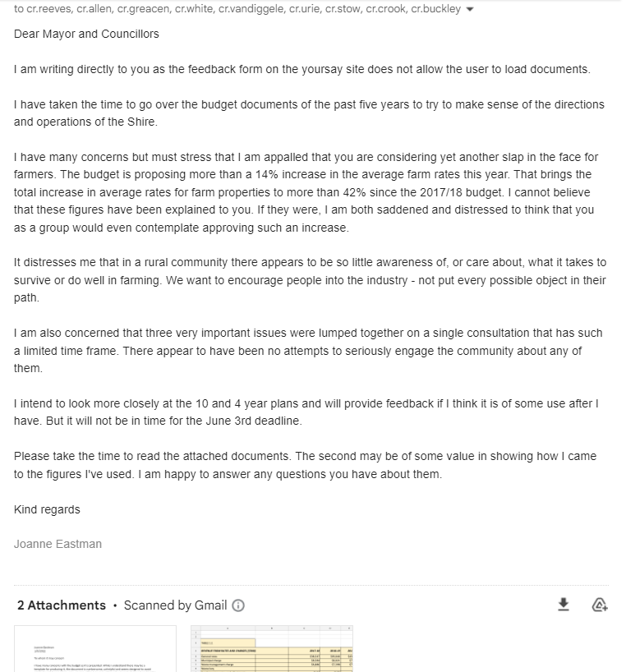Open the document attachment thumbnail

point(95,649)
